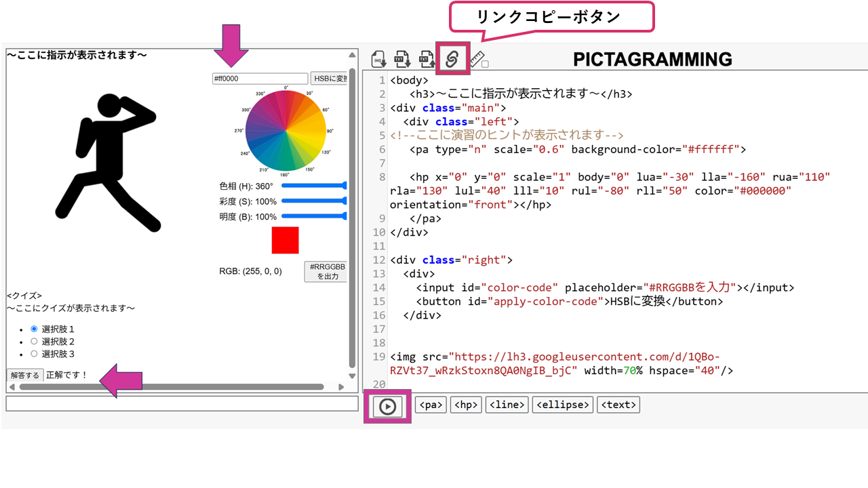Select radio option 選択肢３

pyautogui.click(x=34, y=354)
